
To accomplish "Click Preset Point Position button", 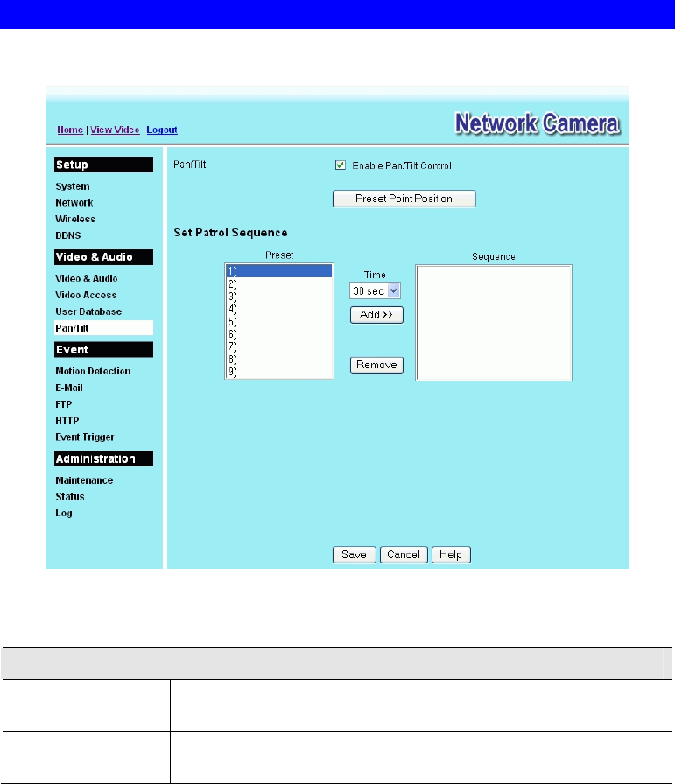I will pos(404,199).
